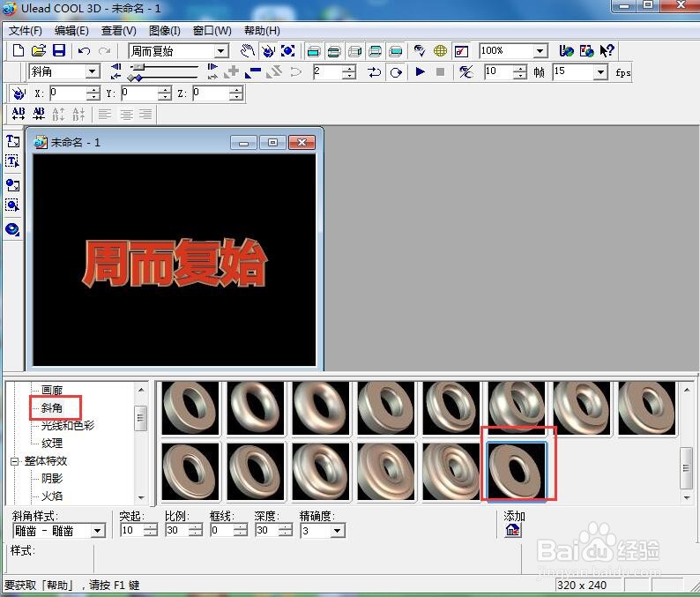
Task: Open the 编辑(E) menu
Action: 71,30
